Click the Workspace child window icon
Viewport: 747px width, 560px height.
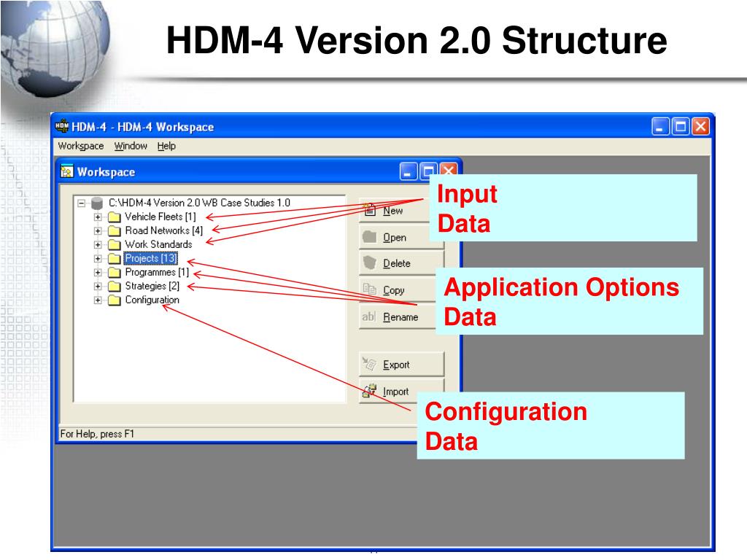coord(67,171)
